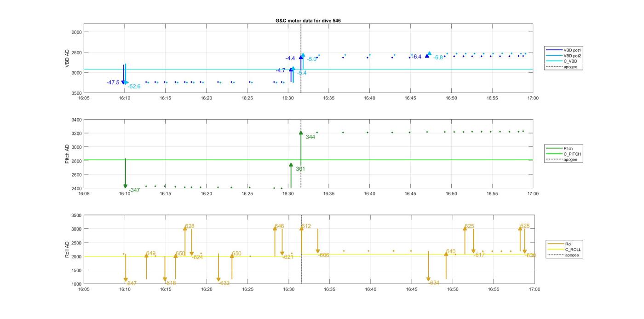
Task: Select the 'Pitch AD' y-axis label
Action: 67,154
